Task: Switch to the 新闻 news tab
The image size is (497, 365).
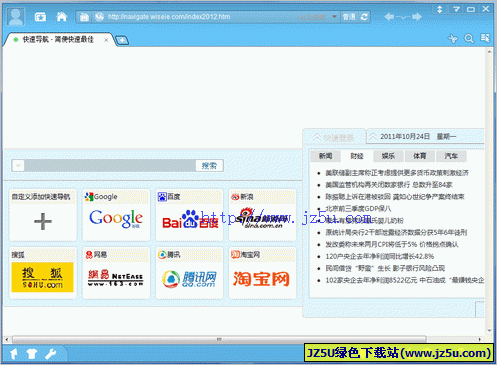Action: pos(325,156)
